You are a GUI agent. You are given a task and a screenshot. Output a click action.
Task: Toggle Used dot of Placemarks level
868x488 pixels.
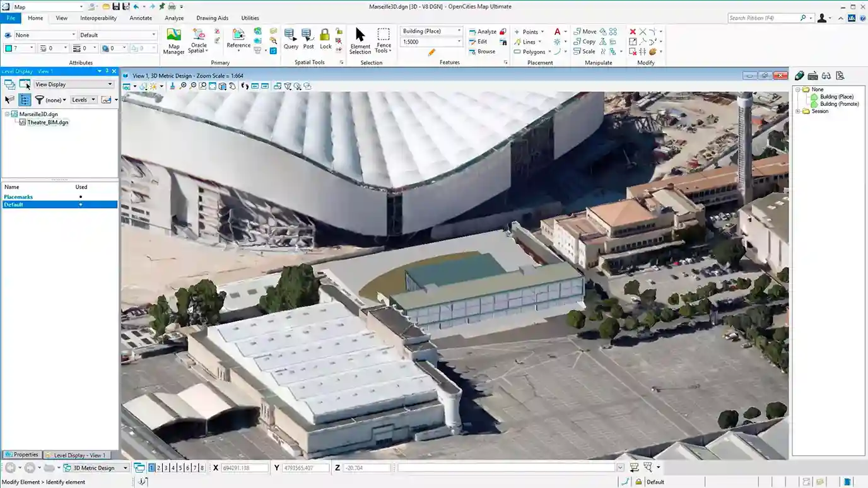[x=81, y=197]
